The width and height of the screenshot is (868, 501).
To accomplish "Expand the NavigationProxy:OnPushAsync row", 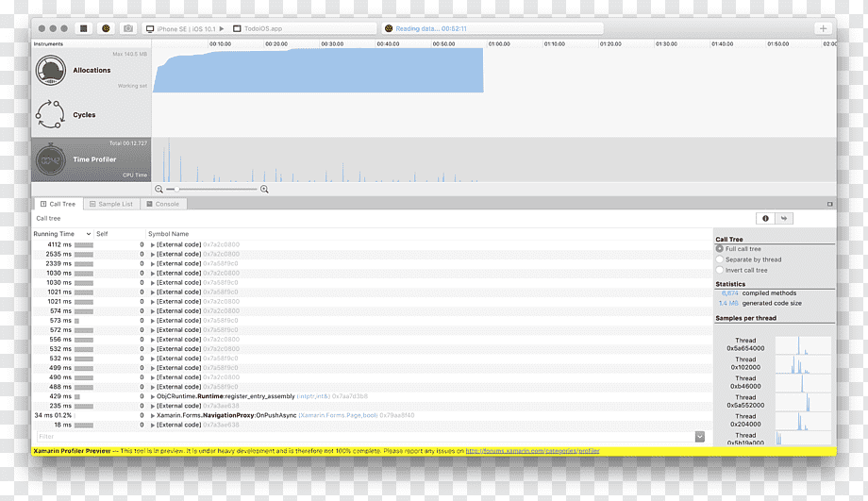I will coord(153,415).
